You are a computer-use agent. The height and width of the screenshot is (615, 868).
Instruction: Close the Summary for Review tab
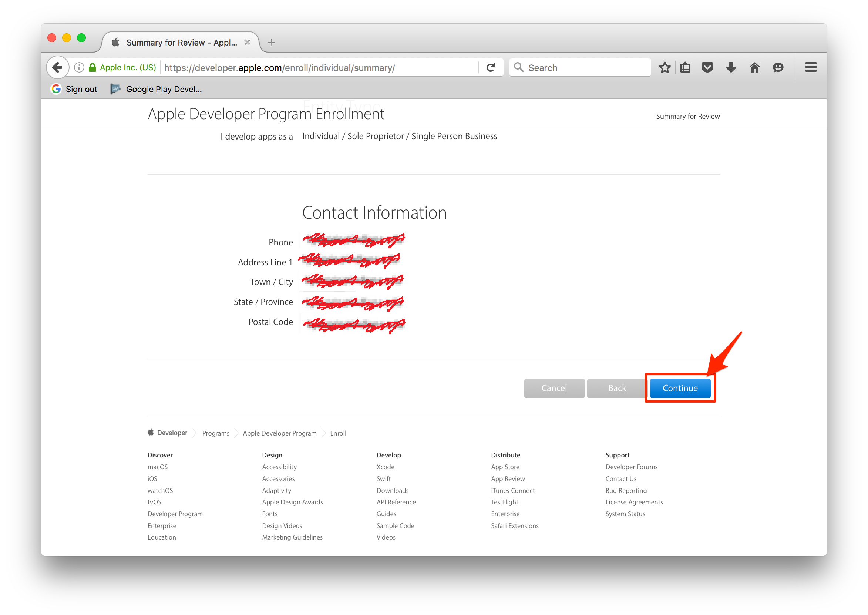click(247, 43)
